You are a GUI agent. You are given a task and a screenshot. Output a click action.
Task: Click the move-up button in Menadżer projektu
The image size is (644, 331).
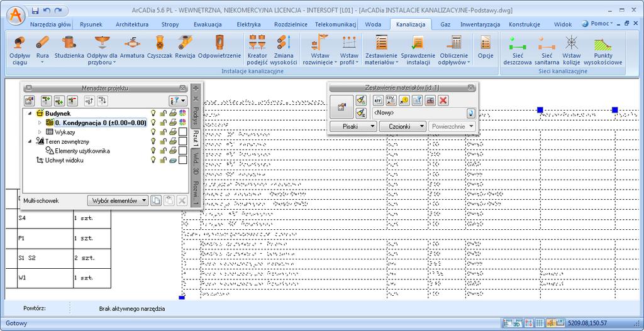(x=89, y=100)
